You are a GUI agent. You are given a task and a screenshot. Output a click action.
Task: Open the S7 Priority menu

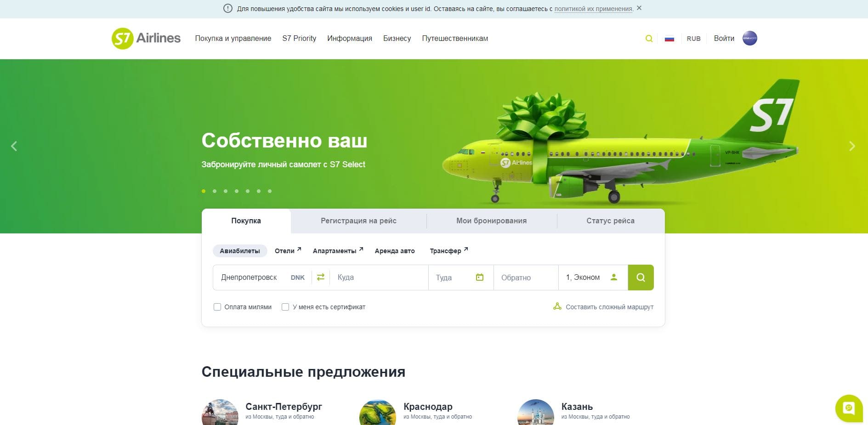[x=299, y=39]
